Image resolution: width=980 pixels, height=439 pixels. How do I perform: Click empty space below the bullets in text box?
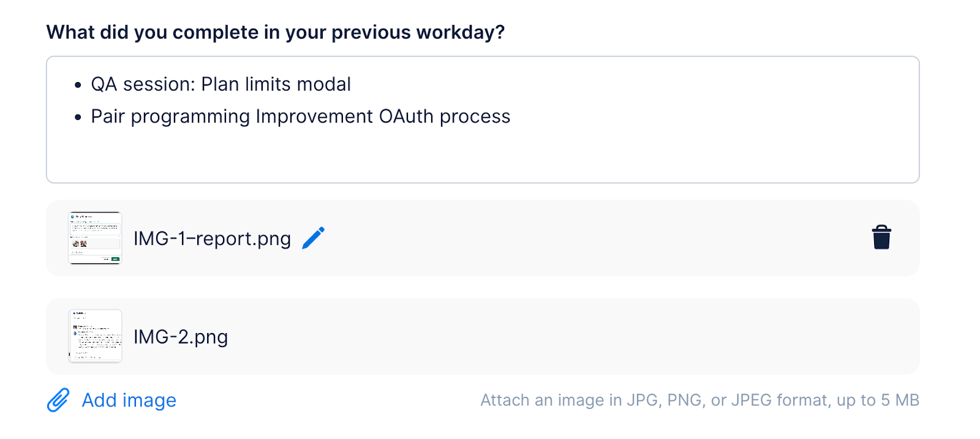[x=483, y=156]
